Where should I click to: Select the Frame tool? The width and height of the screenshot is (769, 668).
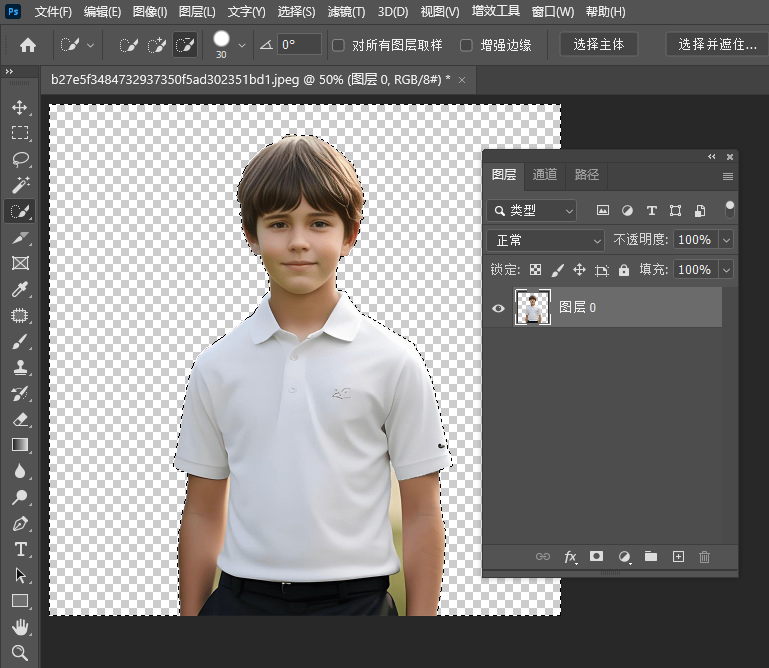[20, 263]
